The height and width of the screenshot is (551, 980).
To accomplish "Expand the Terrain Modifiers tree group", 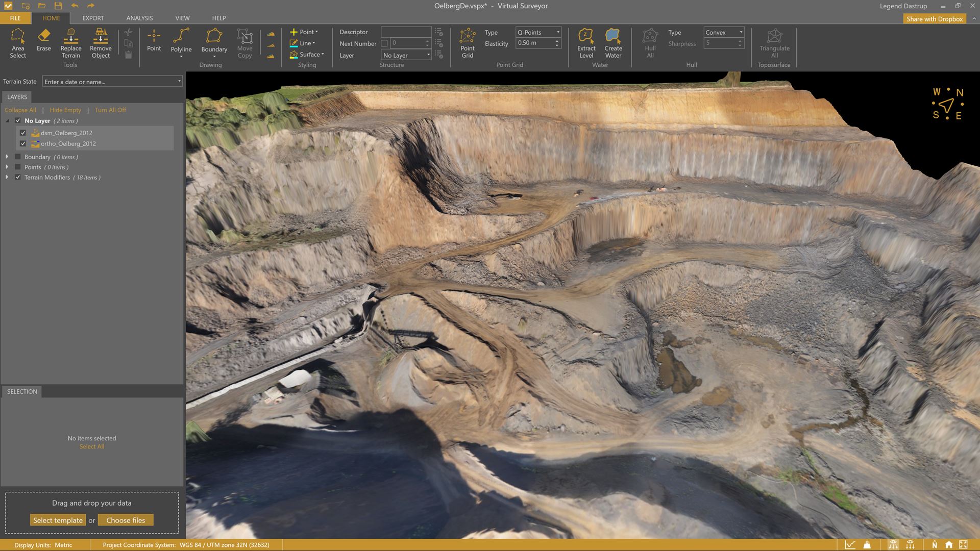I will point(7,177).
